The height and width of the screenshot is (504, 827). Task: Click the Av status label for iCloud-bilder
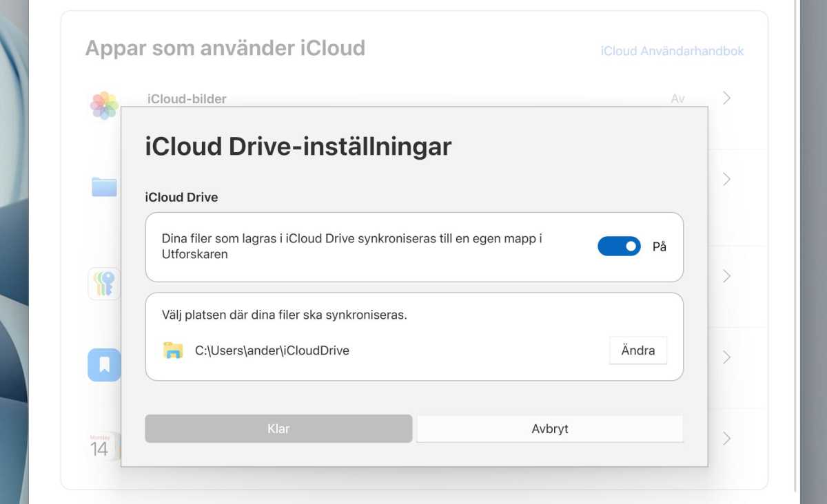tap(677, 98)
